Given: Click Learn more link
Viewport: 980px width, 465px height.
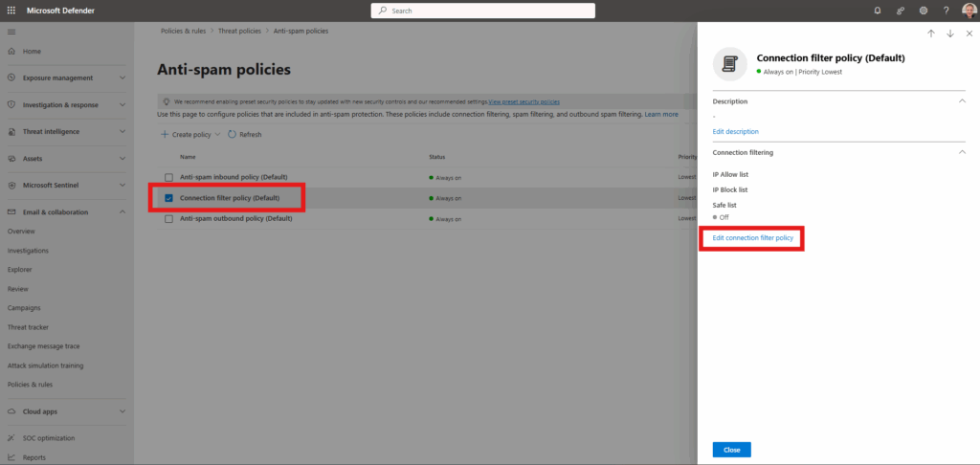Looking at the screenshot, I should click(x=661, y=115).
